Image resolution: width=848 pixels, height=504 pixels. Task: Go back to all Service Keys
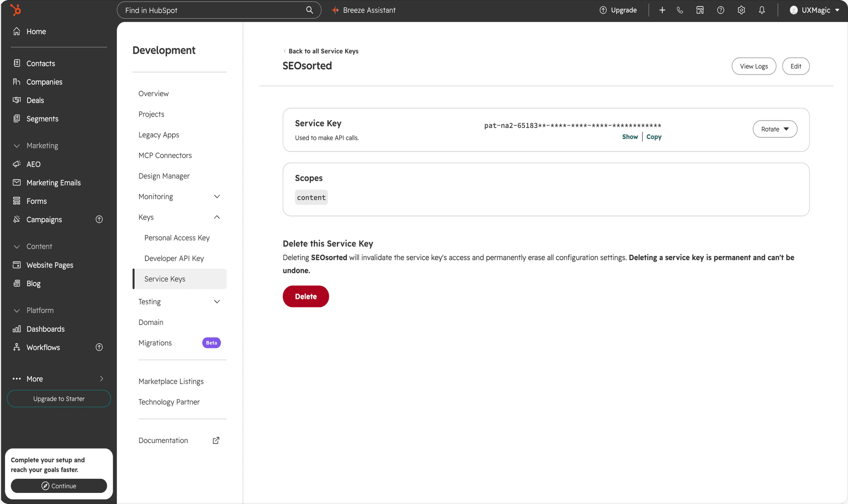click(x=321, y=51)
